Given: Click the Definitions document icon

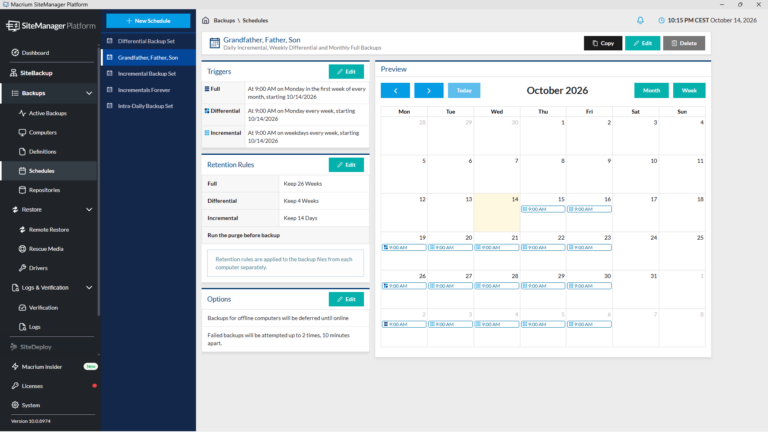Looking at the screenshot, I should tap(22, 152).
